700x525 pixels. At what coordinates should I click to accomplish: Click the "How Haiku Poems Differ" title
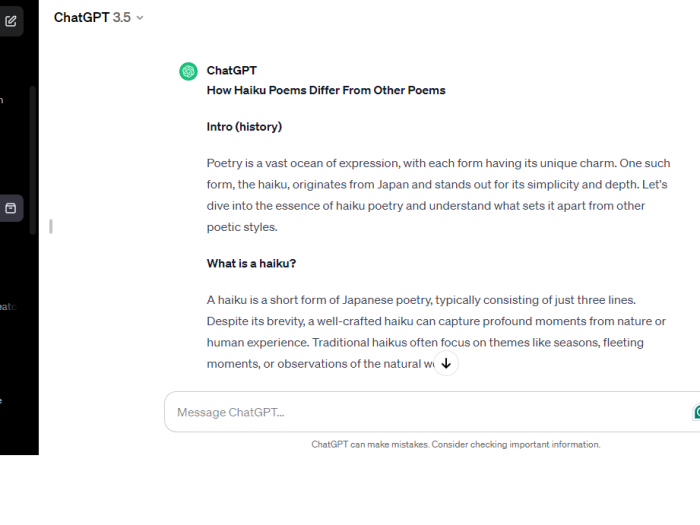click(x=325, y=90)
